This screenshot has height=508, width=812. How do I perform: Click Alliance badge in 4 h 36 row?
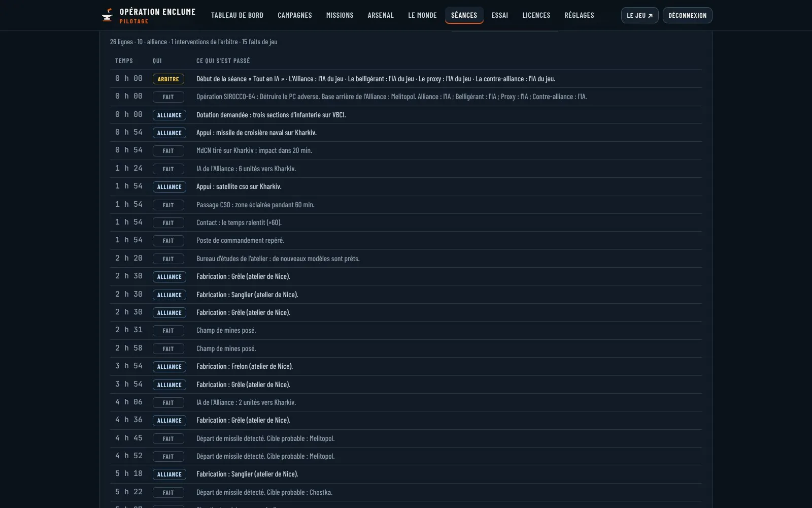click(x=170, y=421)
